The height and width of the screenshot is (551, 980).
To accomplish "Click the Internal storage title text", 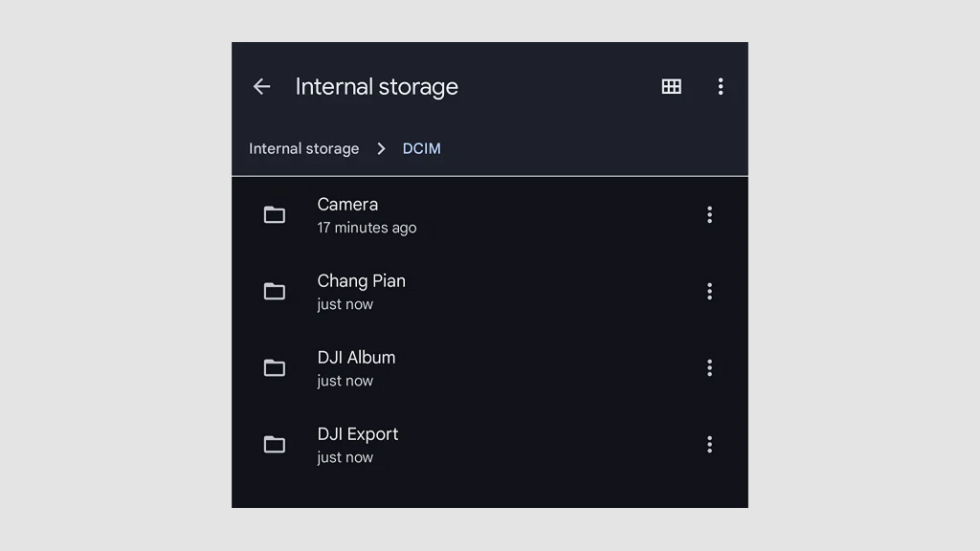I will point(377,86).
